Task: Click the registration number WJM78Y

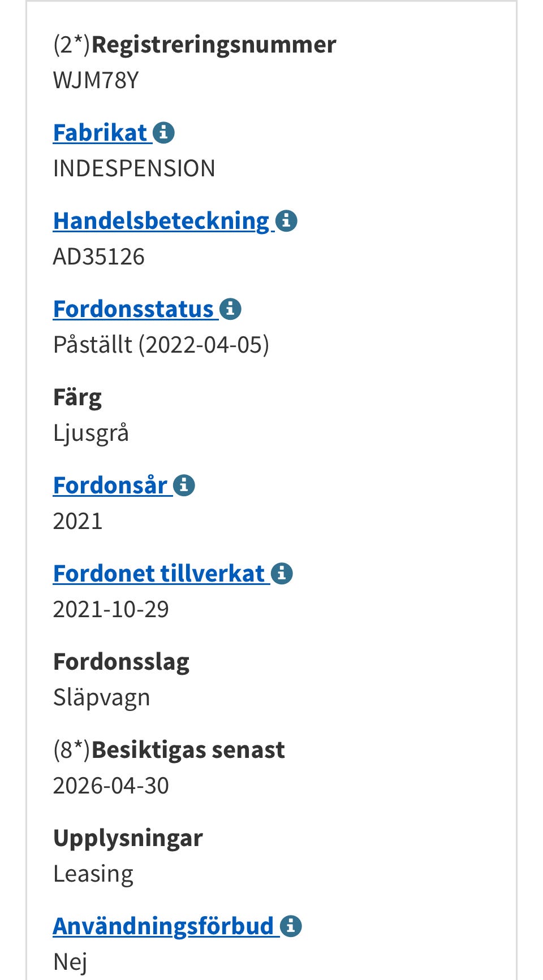Action: 96,80
